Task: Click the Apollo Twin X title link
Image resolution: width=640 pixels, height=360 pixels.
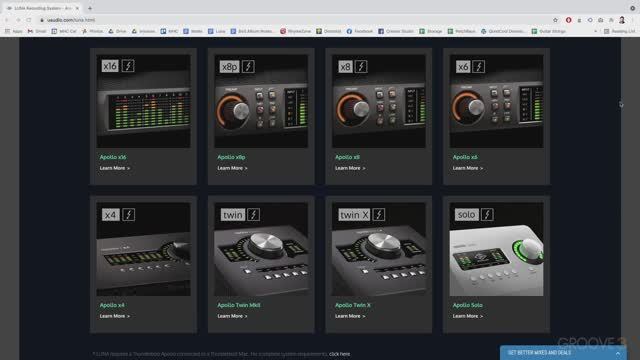Action: 353,305
